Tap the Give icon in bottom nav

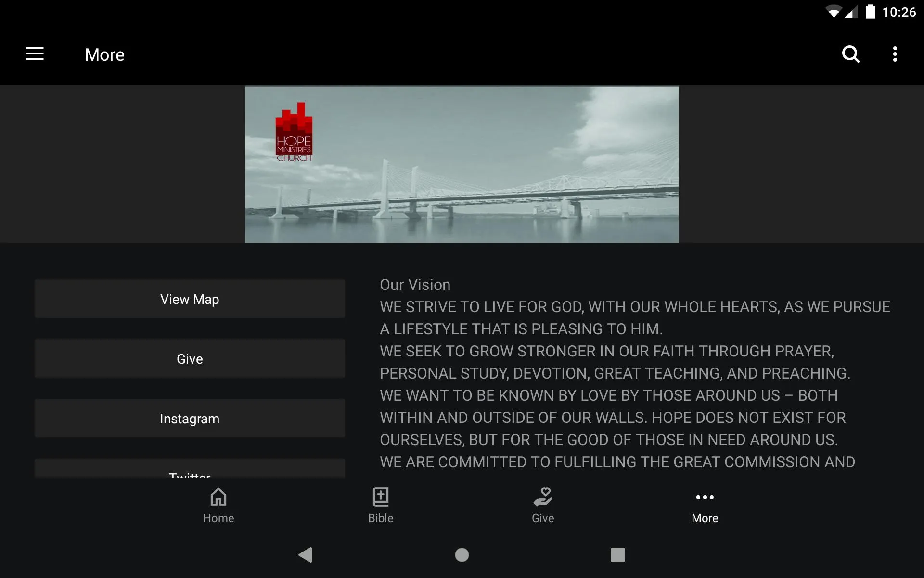(x=543, y=505)
